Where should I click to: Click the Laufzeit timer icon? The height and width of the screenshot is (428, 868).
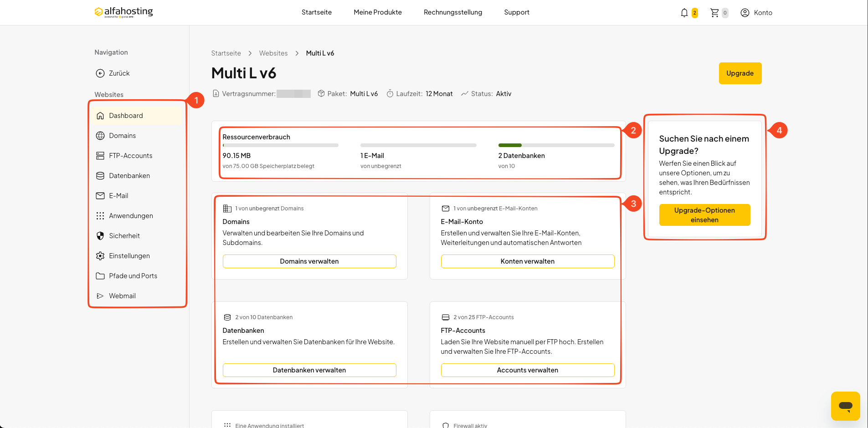coord(390,94)
